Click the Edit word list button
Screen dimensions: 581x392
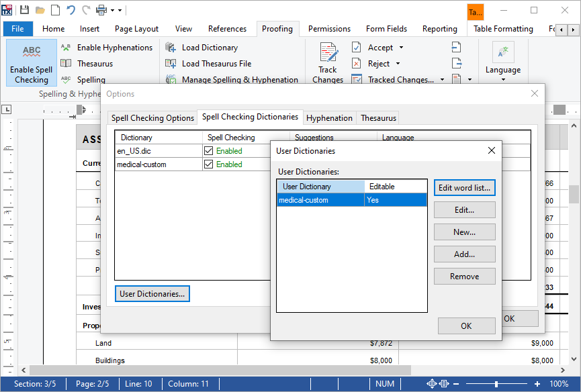(x=464, y=187)
